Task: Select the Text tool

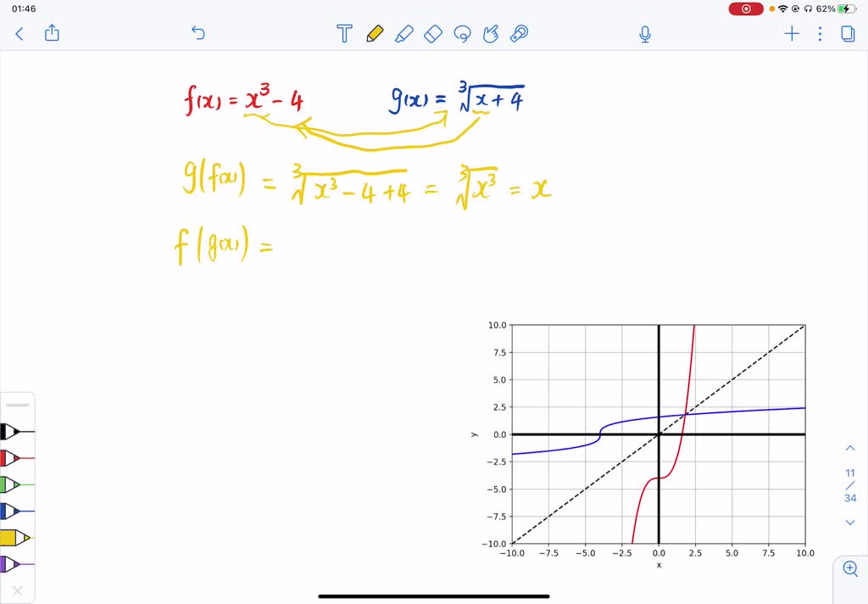Action: coord(344,33)
